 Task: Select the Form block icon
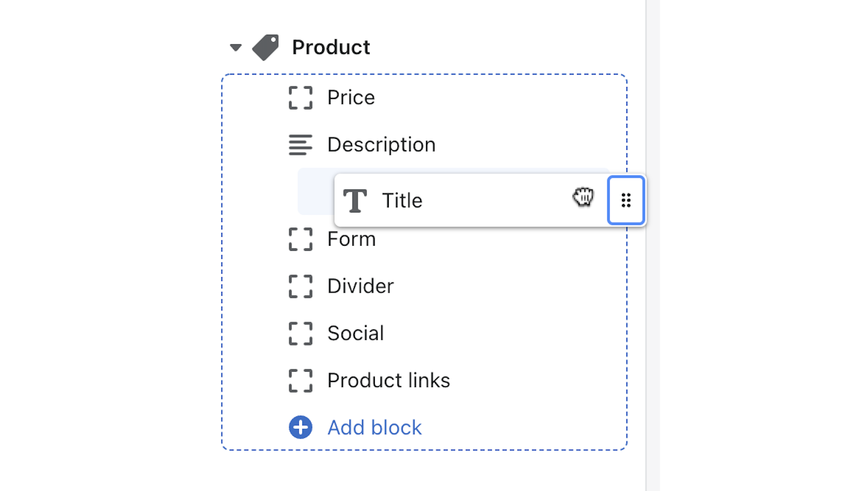[300, 239]
